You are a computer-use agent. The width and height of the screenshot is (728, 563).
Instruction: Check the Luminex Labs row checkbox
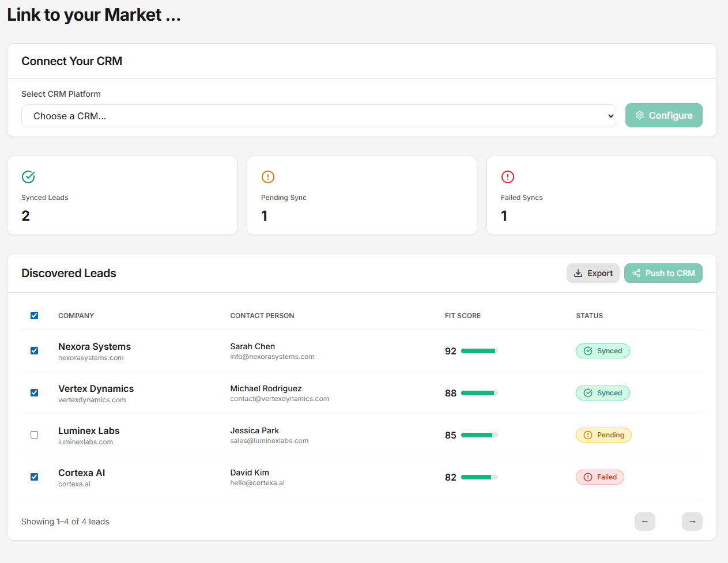point(35,434)
